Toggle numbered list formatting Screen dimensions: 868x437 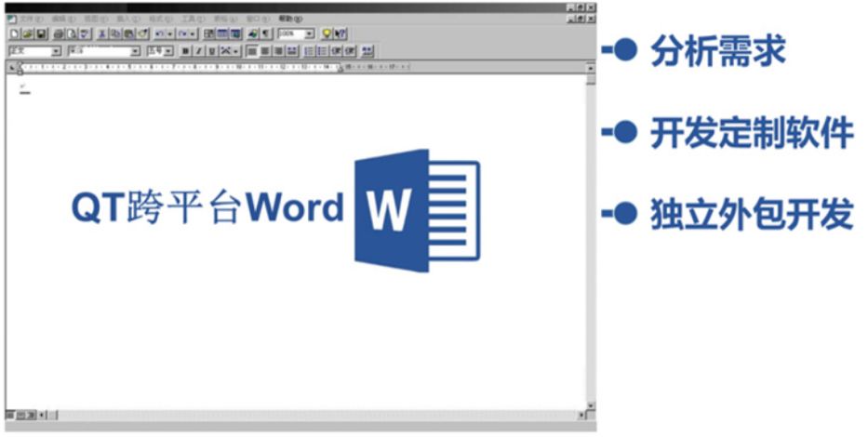coord(309,50)
